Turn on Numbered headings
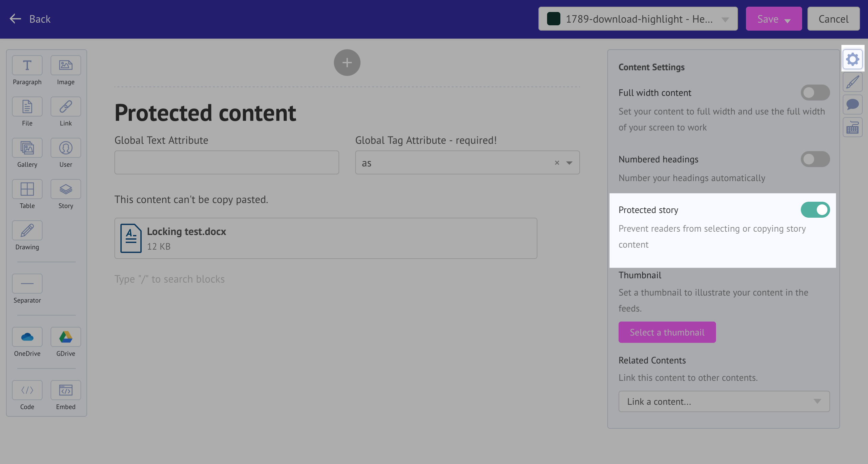 815,159
